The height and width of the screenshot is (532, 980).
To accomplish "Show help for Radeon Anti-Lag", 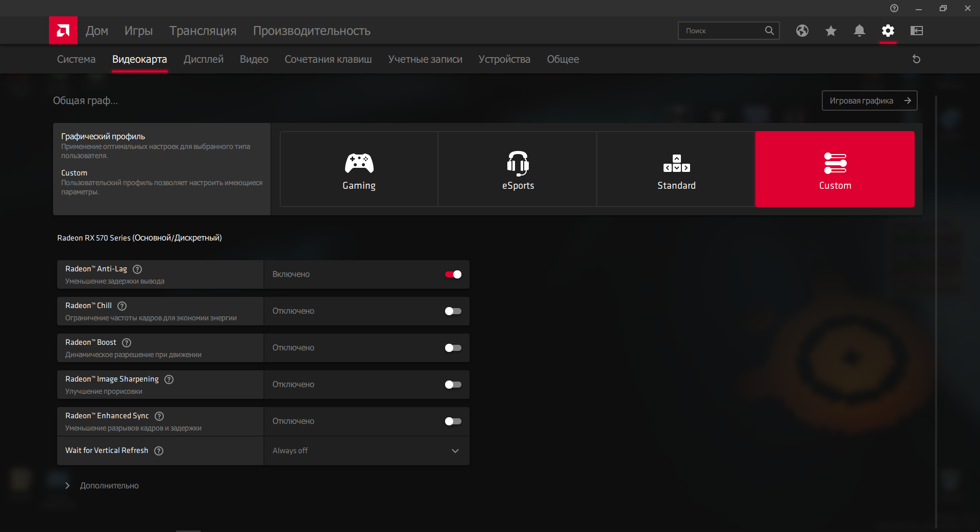I will pyautogui.click(x=137, y=269).
